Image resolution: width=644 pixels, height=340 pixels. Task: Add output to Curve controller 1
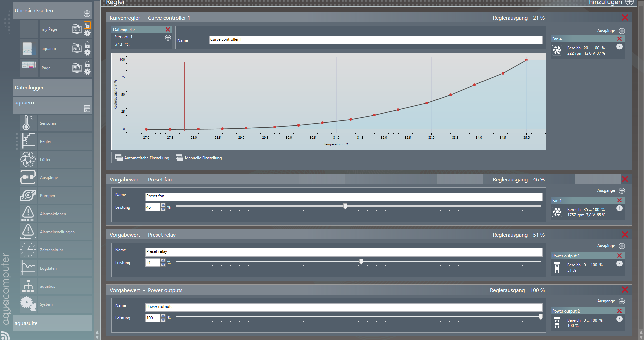tap(622, 31)
